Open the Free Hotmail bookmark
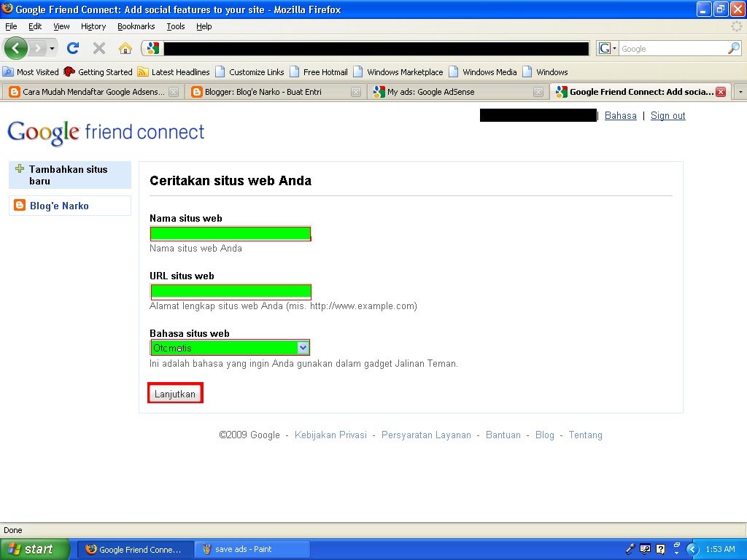Image resolution: width=747 pixels, height=560 pixels. [x=319, y=72]
